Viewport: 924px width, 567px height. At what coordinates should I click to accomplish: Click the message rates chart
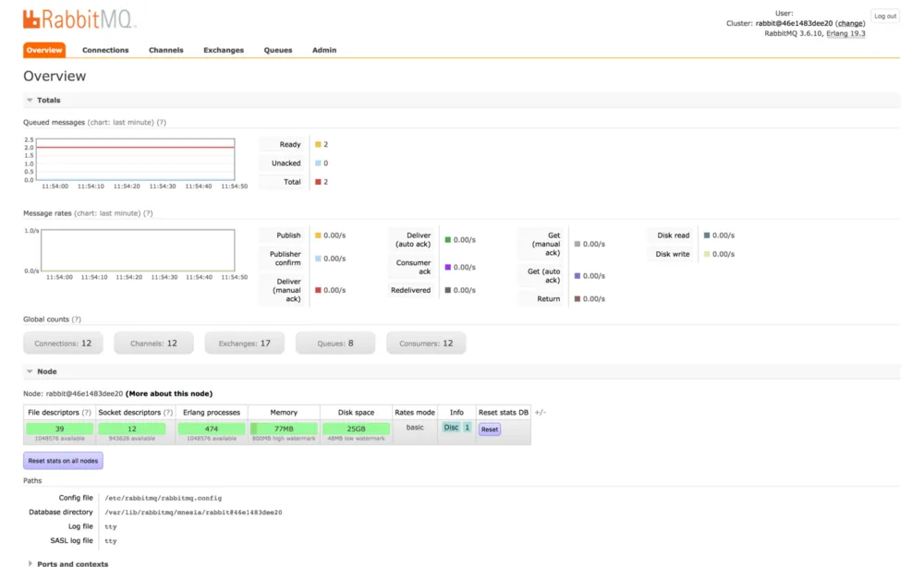pyautogui.click(x=138, y=250)
